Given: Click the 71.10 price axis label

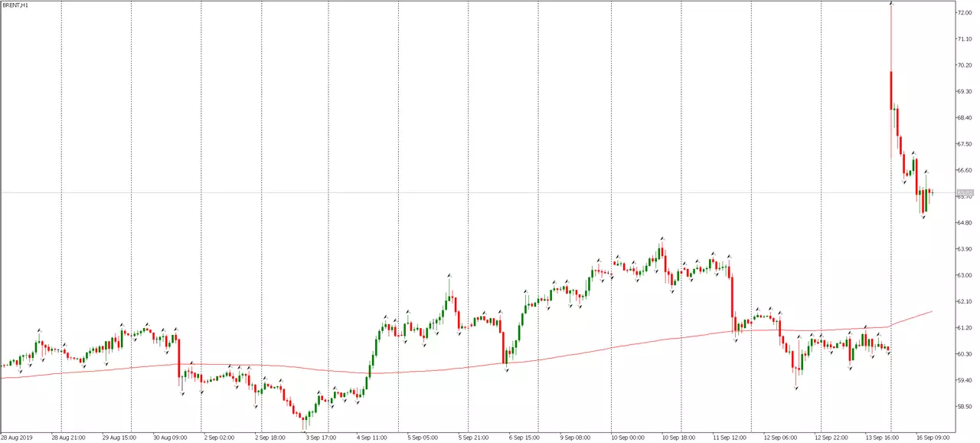Looking at the screenshot, I should pyautogui.click(x=965, y=39).
